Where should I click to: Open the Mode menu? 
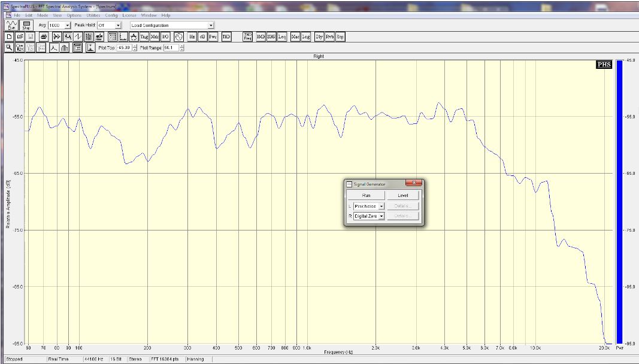click(x=43, y=16)
